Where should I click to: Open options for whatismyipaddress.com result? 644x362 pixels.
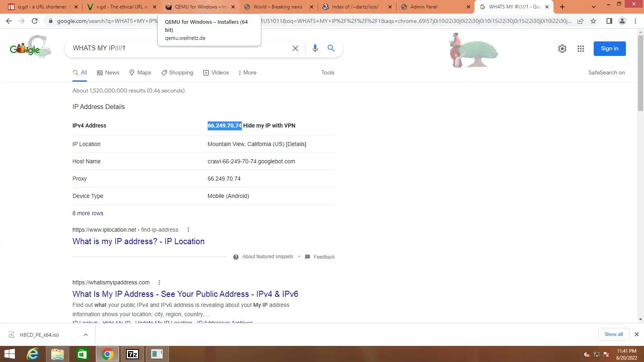[159, 282]
